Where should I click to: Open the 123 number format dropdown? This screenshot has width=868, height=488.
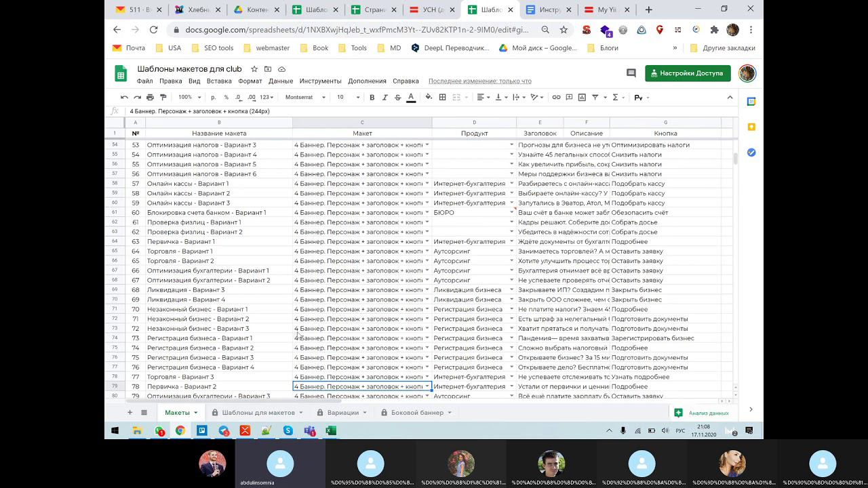click(x=267, y=97)
